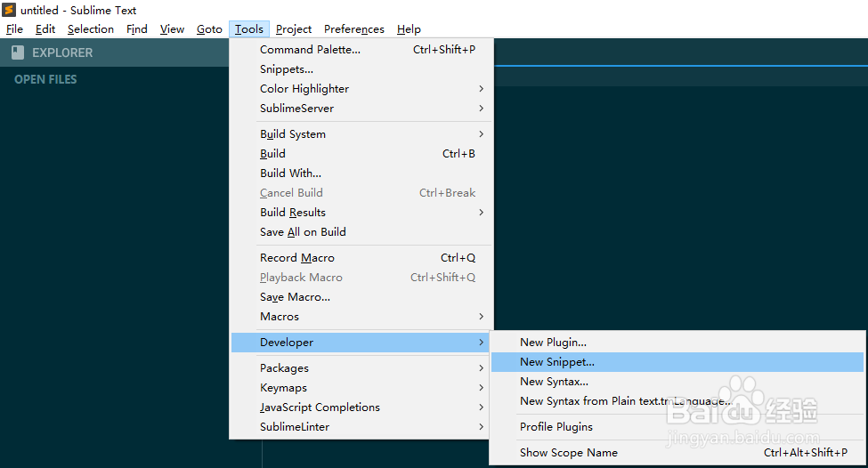Open the File menu
The image size is (868, 468).
click(14, 28)
